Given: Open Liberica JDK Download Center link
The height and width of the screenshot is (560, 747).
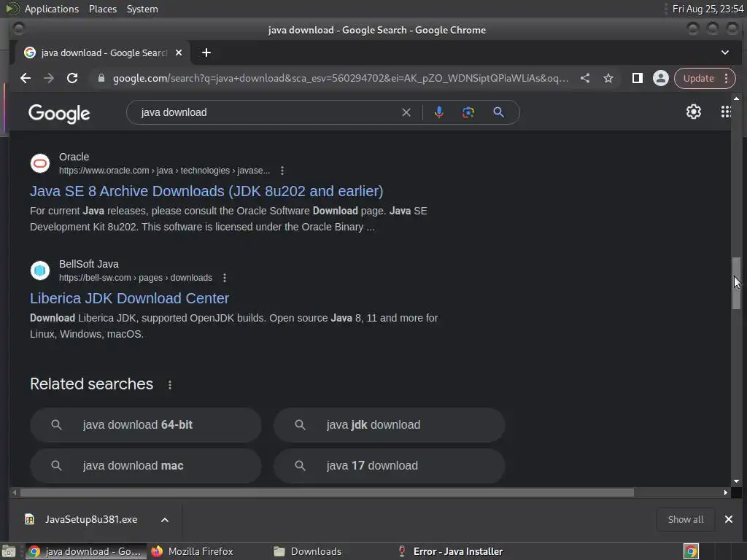Looking at the screenshot, I should 130,298.
